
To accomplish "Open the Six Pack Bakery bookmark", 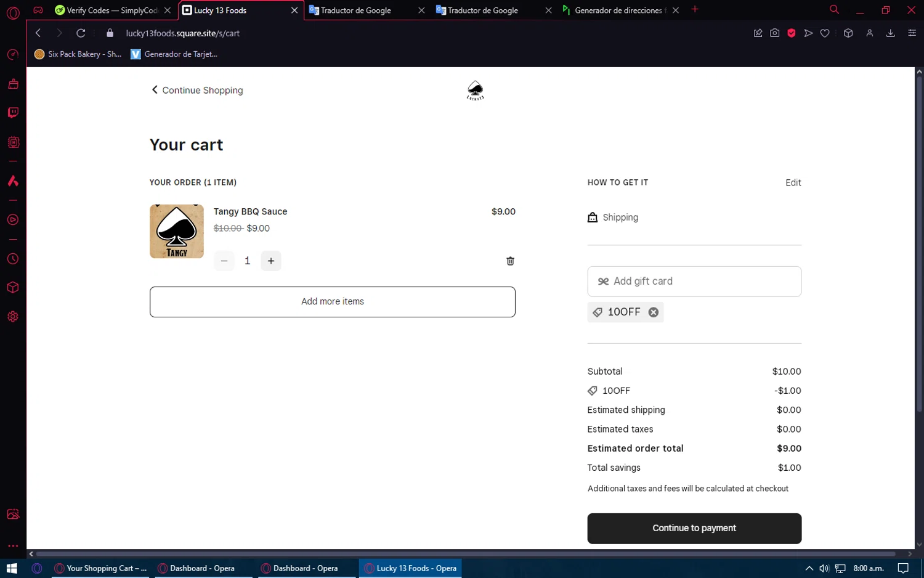I will [78, 54].
